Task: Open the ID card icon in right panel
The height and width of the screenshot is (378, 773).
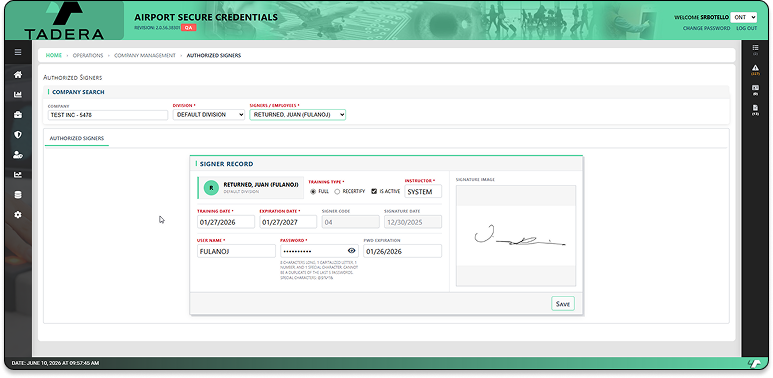Action: [755, 89]
